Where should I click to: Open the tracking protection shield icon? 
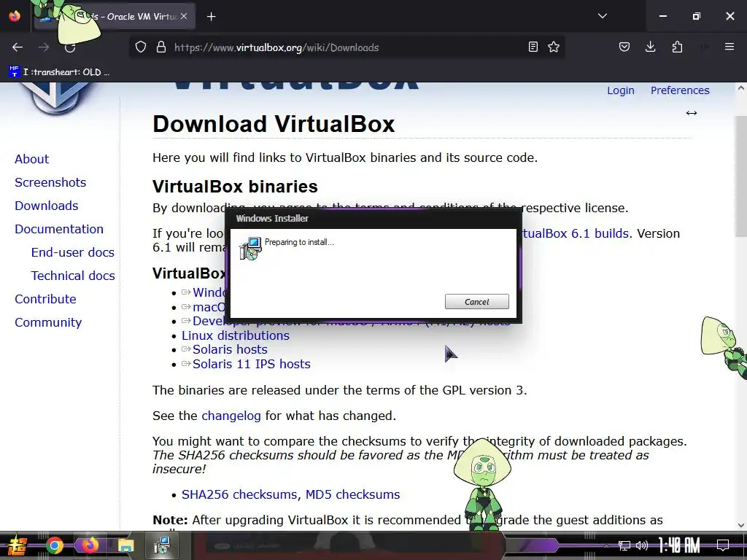coord(141,47)
